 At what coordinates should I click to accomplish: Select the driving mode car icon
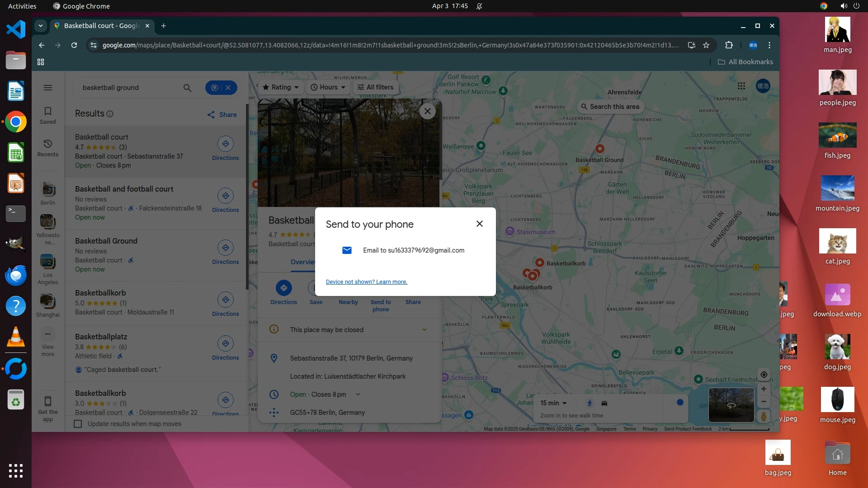pos(604,403)
